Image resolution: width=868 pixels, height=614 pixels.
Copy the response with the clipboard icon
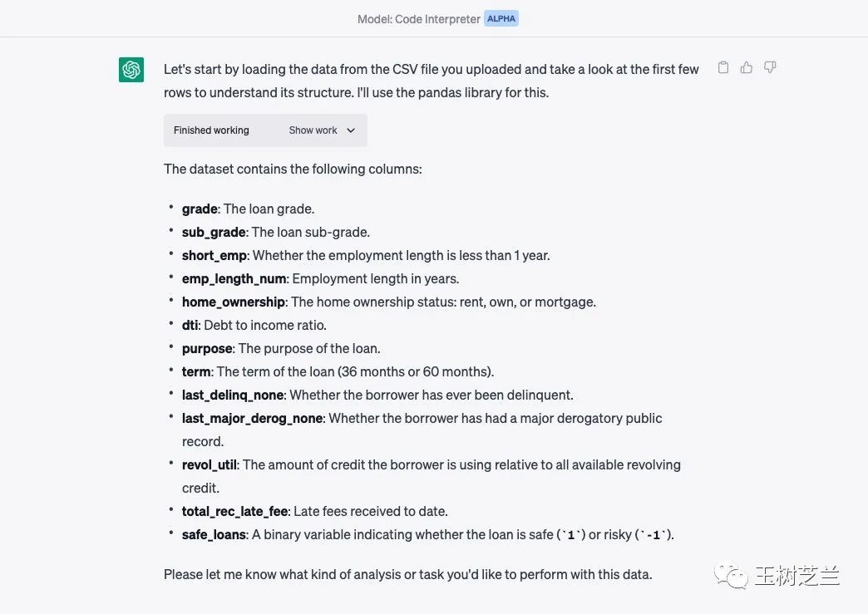point(723,68)
